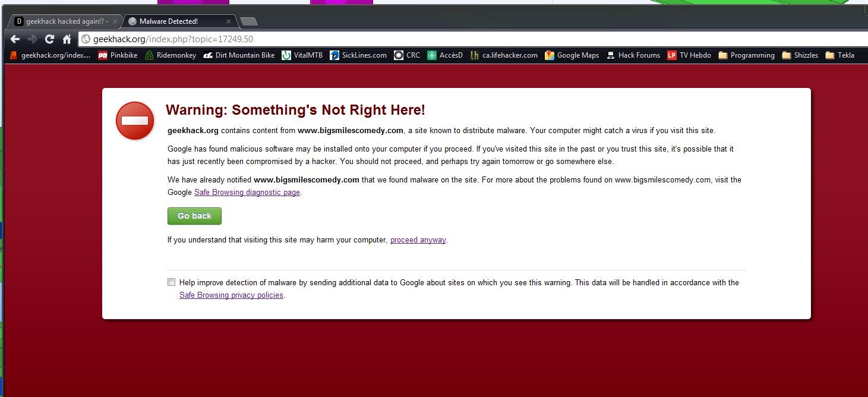
Task: Click the reload page icon
Action: coord(49,39)
